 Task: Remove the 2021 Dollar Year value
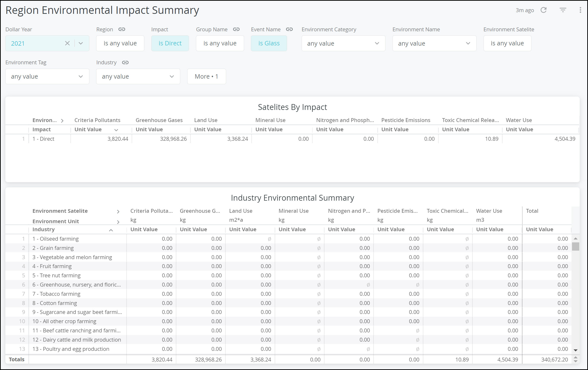click(67, 43)
